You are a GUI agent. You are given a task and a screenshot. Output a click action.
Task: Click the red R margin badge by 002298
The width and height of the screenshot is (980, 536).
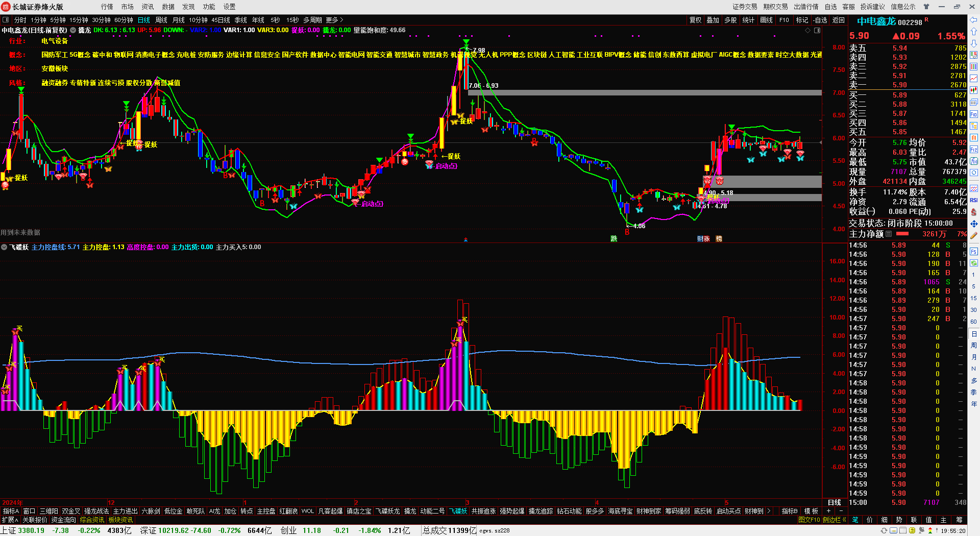(926, 19)
